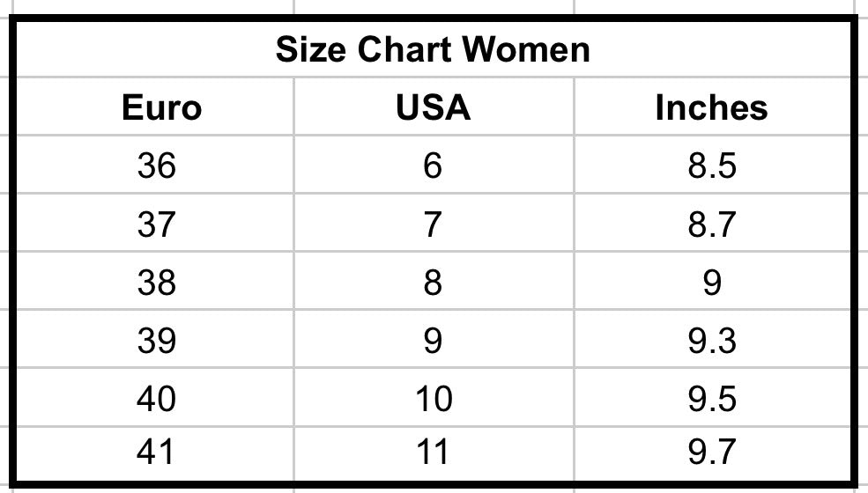Click the 8.7 inches cell
This screenshot has width=868, height=493.
[x=712, y=224]
